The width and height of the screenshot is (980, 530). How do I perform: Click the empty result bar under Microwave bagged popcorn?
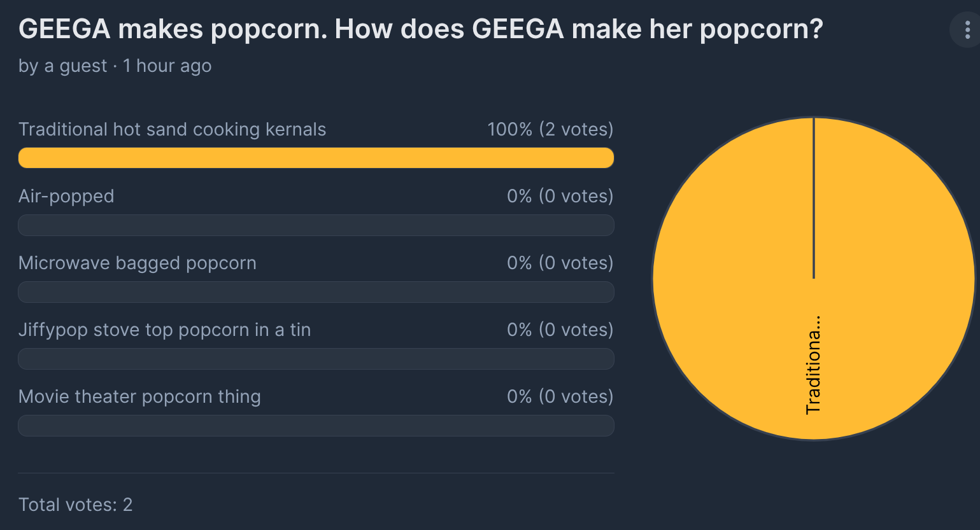tap(316, 292)
